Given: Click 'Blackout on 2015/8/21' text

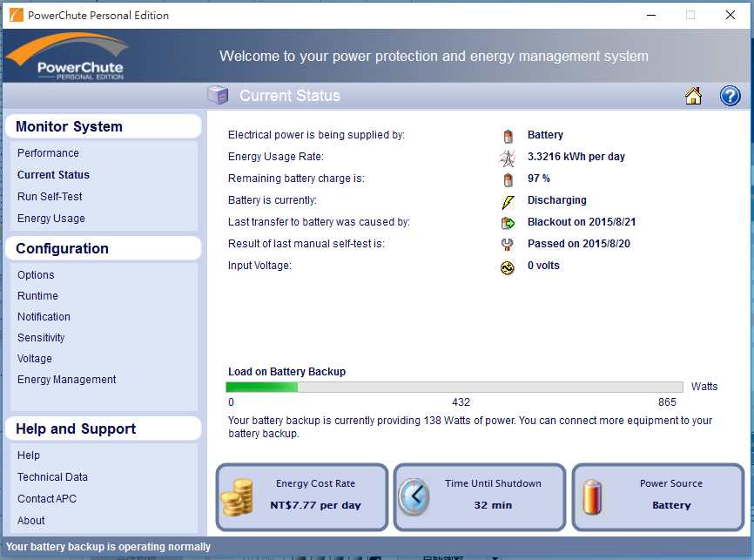Looking at the screenshot, I should pos(582,222).
